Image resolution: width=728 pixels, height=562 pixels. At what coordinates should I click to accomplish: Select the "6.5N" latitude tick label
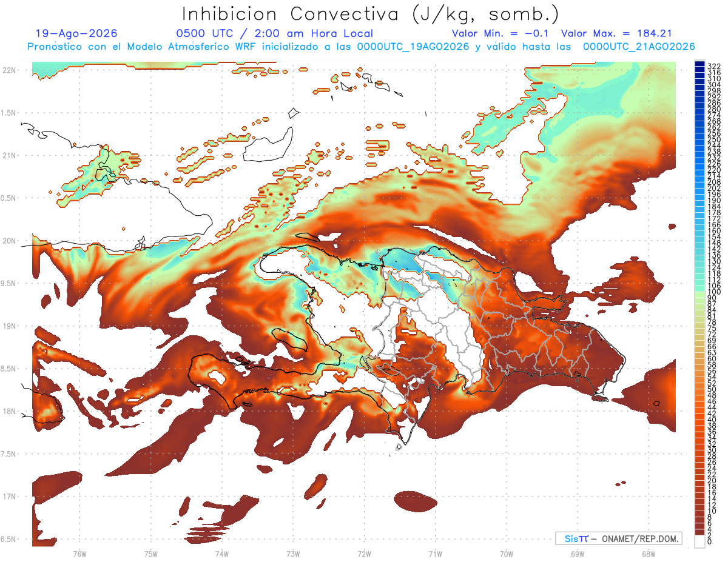tap(9, 539)
